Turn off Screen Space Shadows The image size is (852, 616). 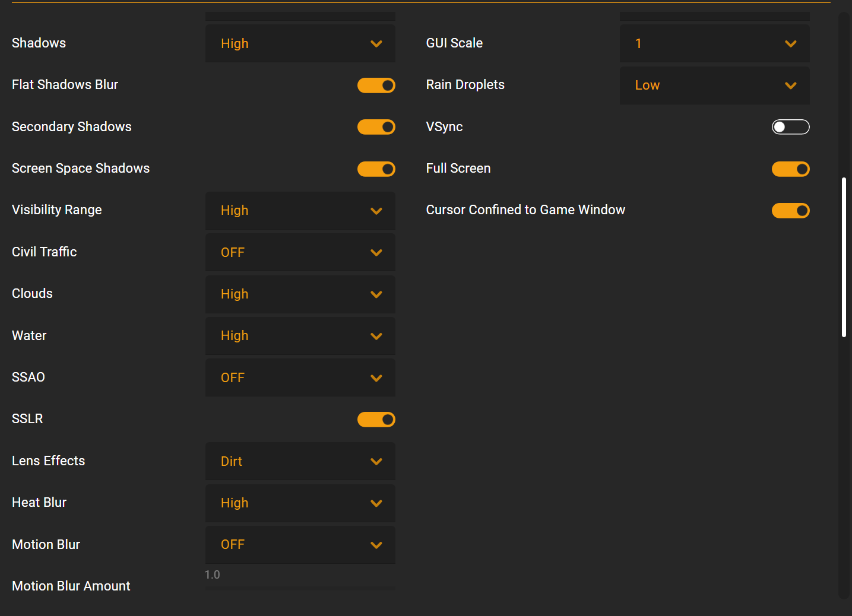coord(376,169)
